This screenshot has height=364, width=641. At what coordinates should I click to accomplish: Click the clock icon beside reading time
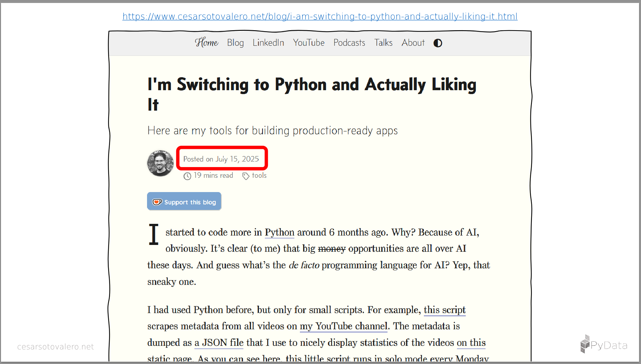pyautogui.click(x=187, y=176)
